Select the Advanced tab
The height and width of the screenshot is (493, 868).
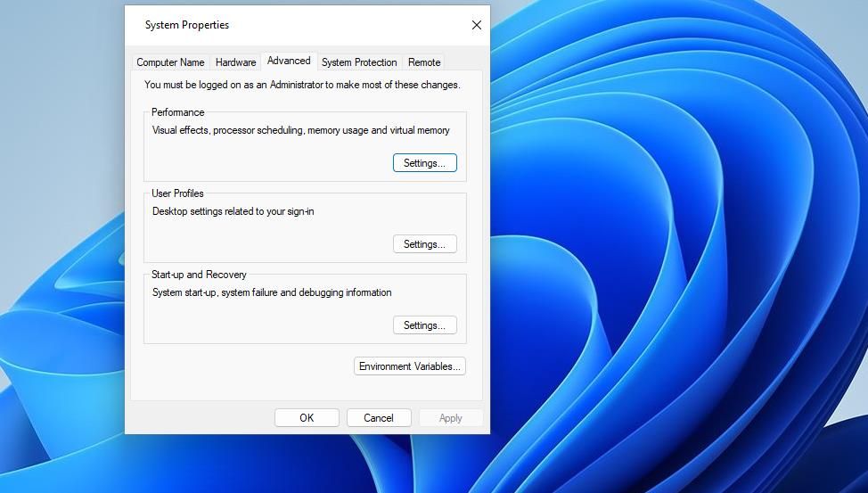tap(289, 61)
